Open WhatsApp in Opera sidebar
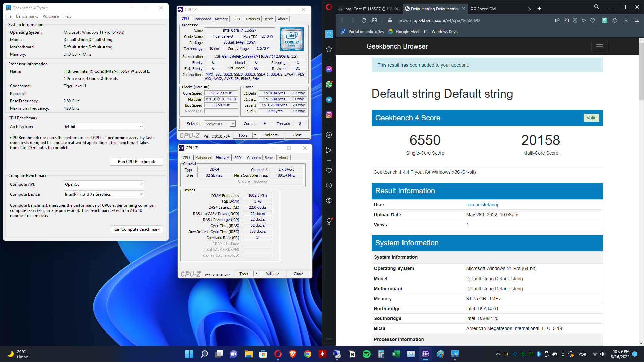 (x=329, y=84)
